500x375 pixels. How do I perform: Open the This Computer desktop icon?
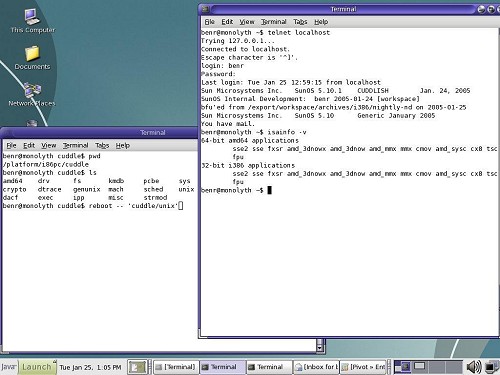[32, 21]
